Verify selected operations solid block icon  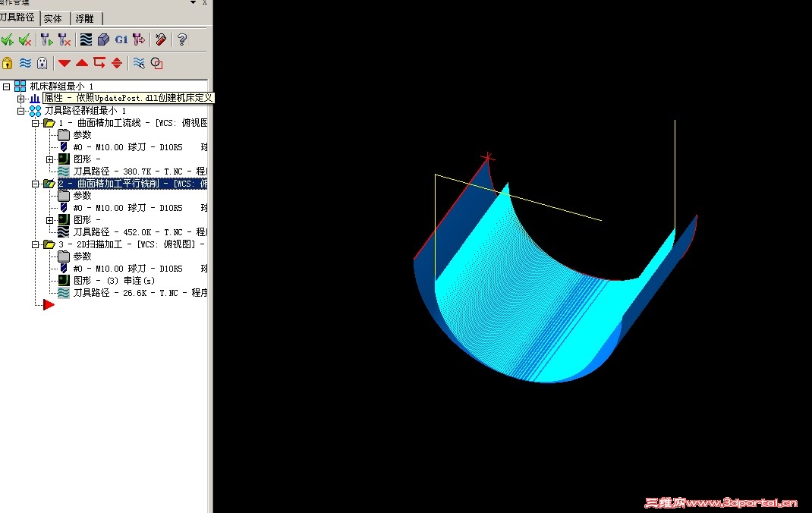103,39
